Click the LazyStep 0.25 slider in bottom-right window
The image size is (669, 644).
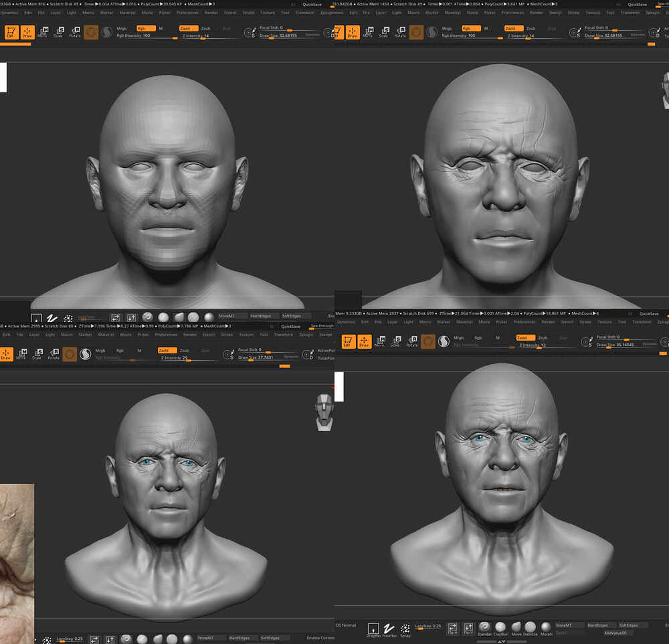pyautogui.click(x=428, y=626)
